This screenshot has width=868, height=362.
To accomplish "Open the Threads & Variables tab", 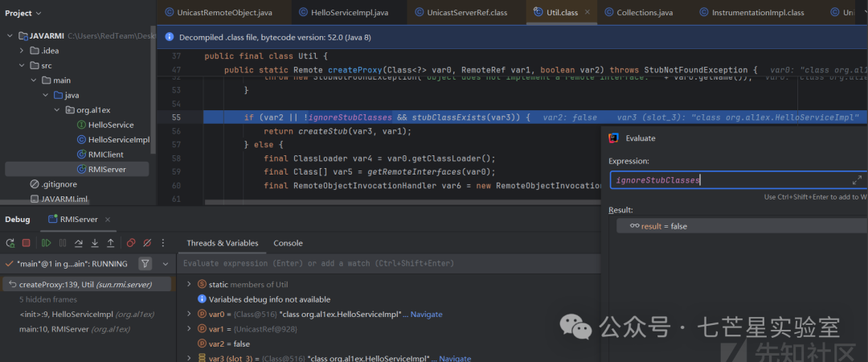I will (x=222, y=243).
